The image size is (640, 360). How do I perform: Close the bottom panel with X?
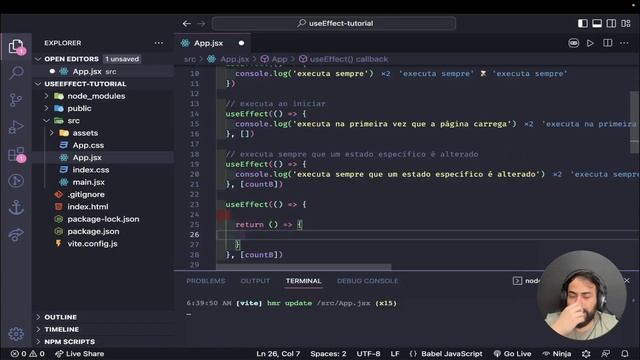(x=627, y=280)
